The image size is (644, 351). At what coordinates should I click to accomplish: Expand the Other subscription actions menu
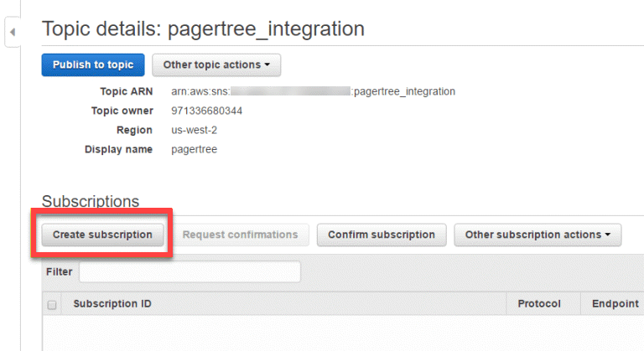538,235
